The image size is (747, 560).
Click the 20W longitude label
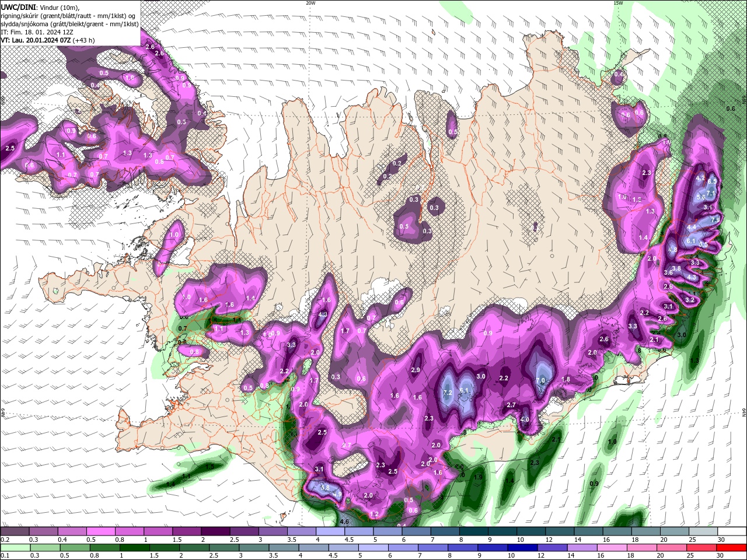(310, 3)
